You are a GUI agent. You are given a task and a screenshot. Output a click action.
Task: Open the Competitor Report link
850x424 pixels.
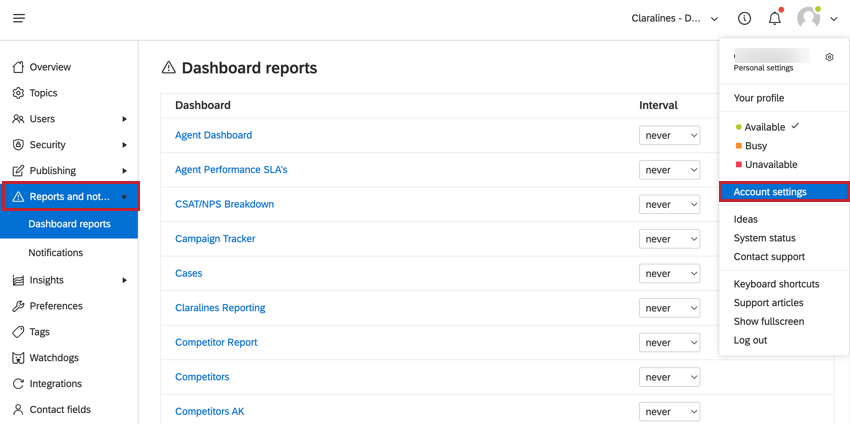(x=216, y=342)
